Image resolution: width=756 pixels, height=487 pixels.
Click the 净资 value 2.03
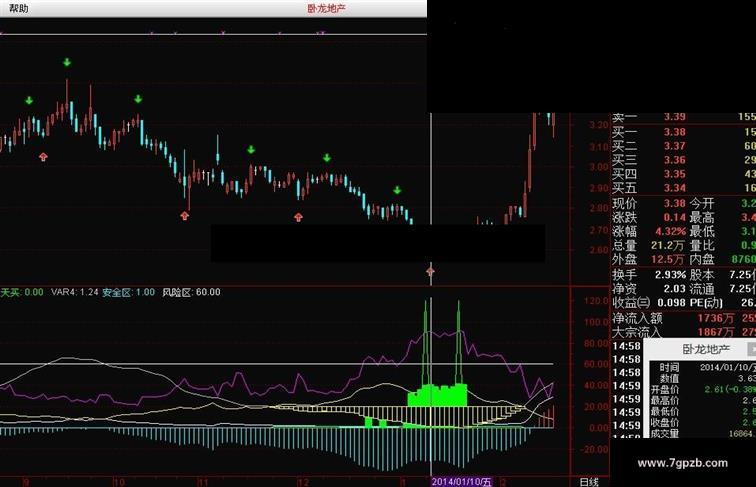(675, 289)
